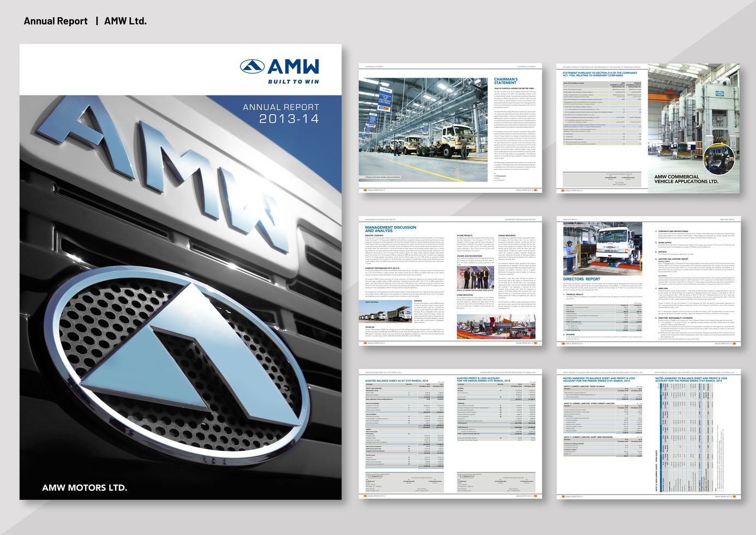Viewport: 756px width, 535px height.
Task: Click the left-page "NOTES ANNEXED TO BALANCE SHEET" heading
Action: point(599,379)
